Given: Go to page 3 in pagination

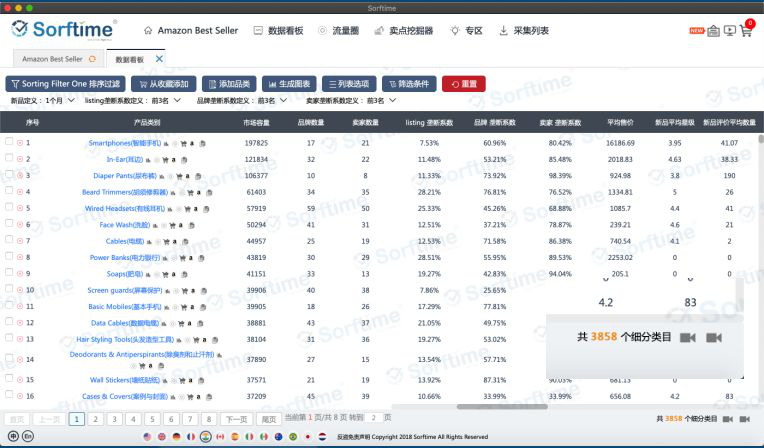Looking at the screenshot, I should (x=115, y=419).
